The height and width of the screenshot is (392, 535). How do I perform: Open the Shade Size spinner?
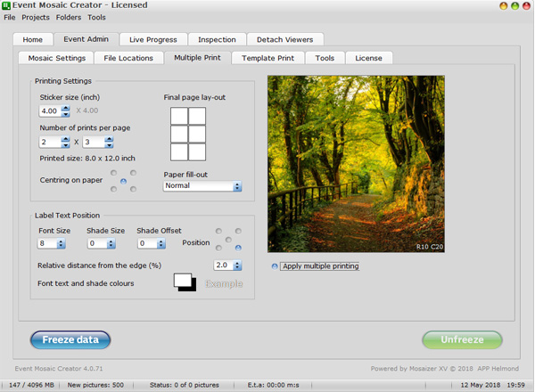pos(111,243)
